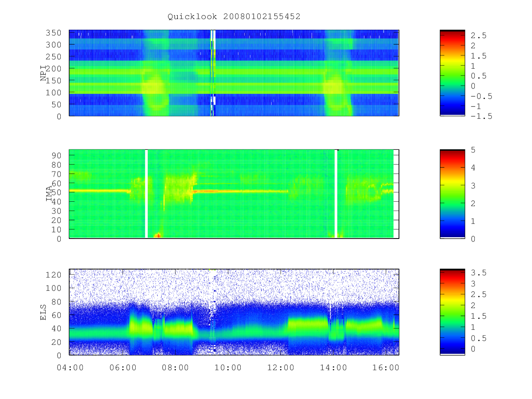Viewport: 532px width, 399px height.
Task: Click the 0.5 label on ELS colorbar
Action: [478, 338]
